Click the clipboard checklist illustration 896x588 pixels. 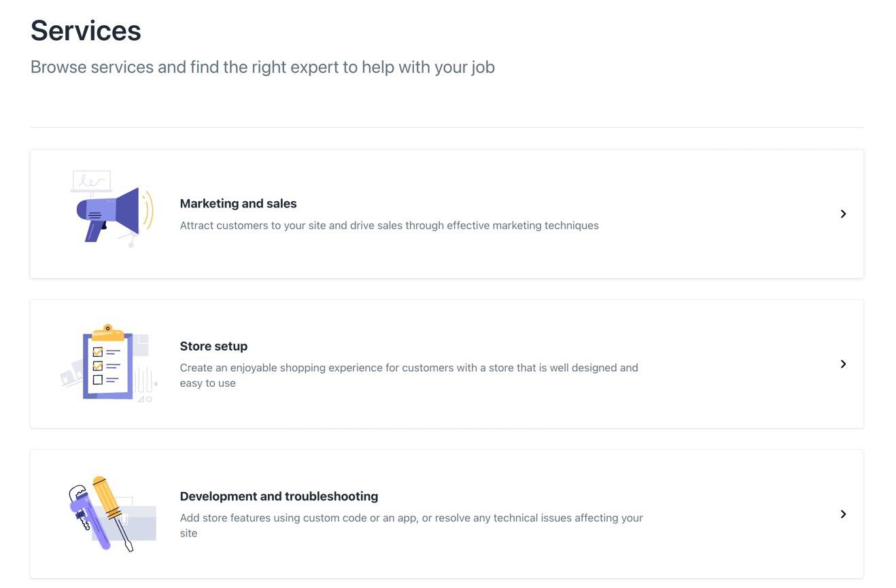point(109,364)
